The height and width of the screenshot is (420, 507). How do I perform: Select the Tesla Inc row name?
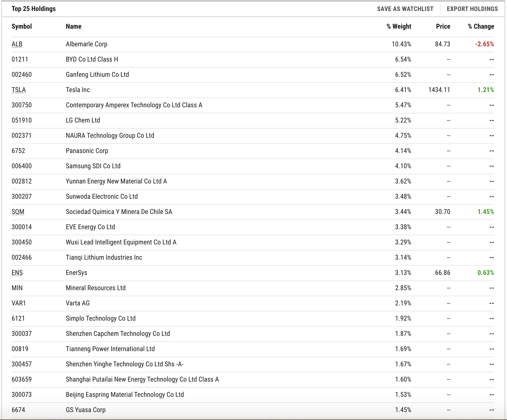coord(78,90)
